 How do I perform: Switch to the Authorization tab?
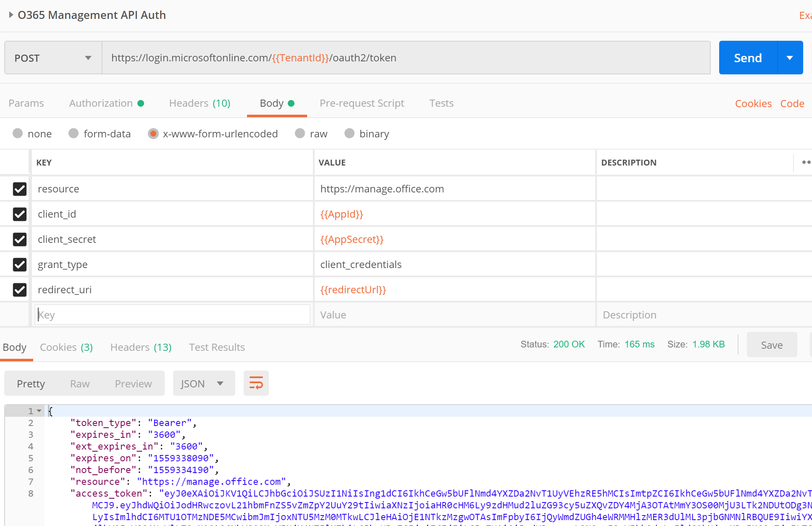pos(101,103)
